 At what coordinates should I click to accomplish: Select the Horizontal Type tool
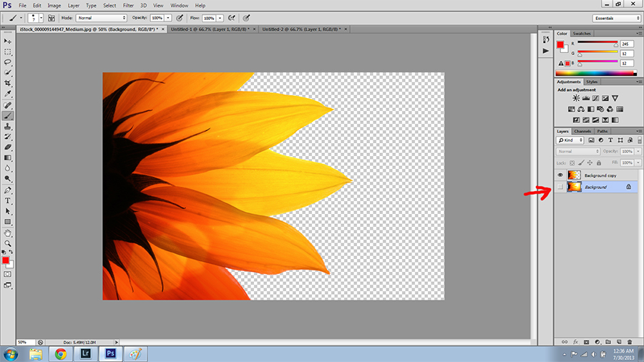pos(8,201)
